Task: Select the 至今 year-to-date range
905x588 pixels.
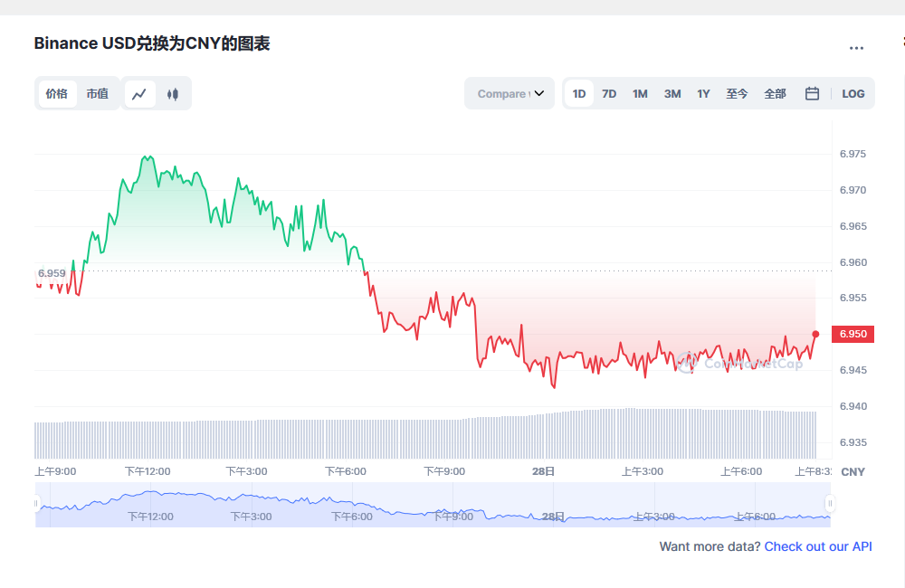Action: tap(737, 94)
